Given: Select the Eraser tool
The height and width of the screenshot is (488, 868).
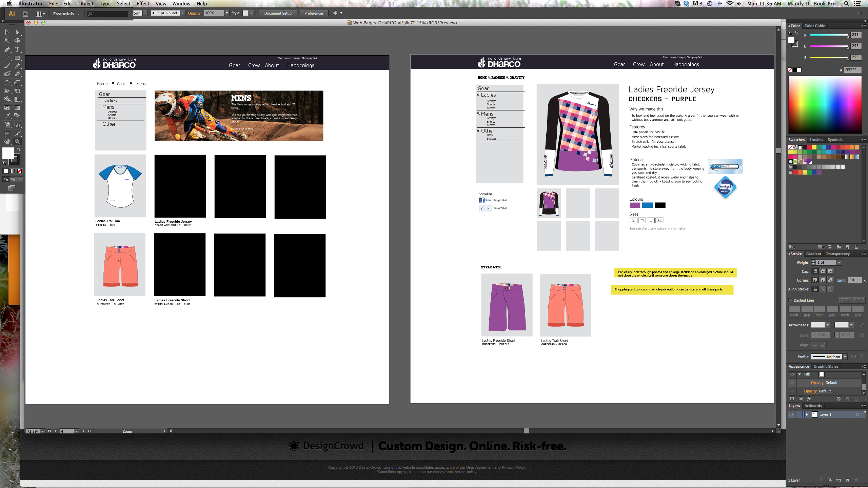Looking at the screenshot, I should pos(17,74).
